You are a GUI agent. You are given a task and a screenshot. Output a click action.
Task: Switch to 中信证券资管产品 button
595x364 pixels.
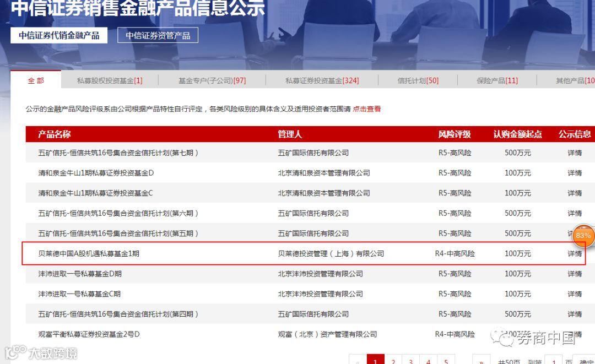coord(158,35)
